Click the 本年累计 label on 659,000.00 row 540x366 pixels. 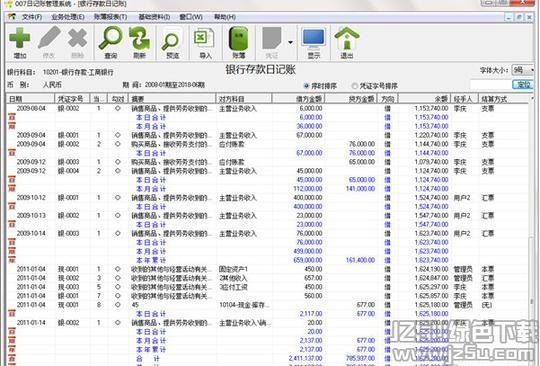(x=151, y=260)
